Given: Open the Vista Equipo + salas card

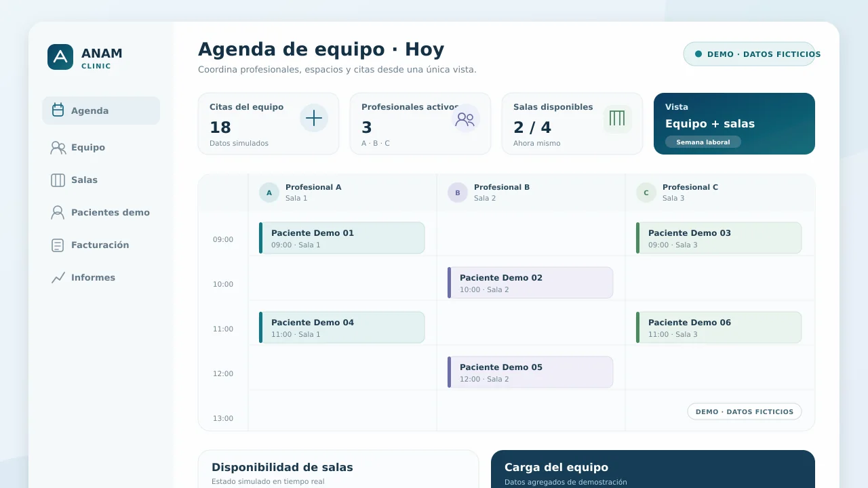Looking at the screenshot, I should tap(734, 123).
